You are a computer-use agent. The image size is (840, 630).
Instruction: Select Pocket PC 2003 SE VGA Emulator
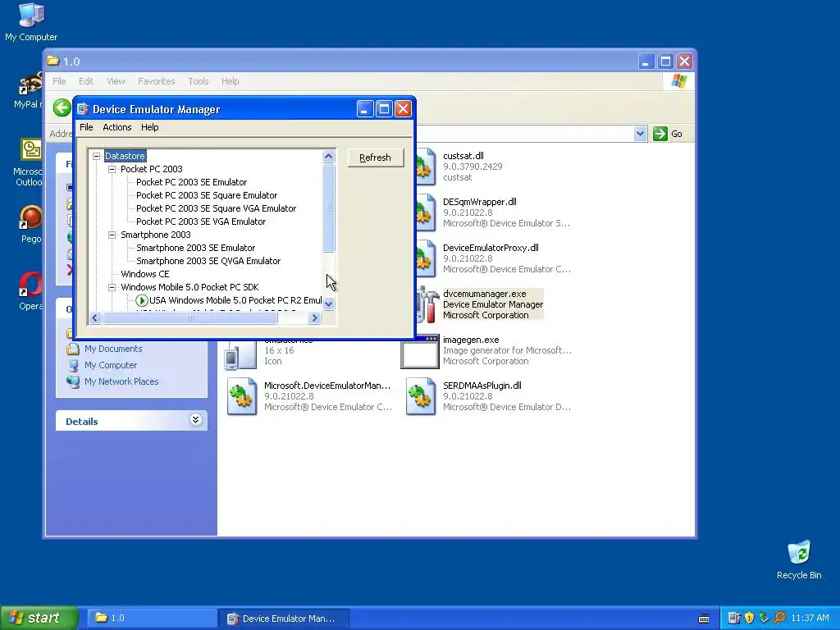pos(201,221)
